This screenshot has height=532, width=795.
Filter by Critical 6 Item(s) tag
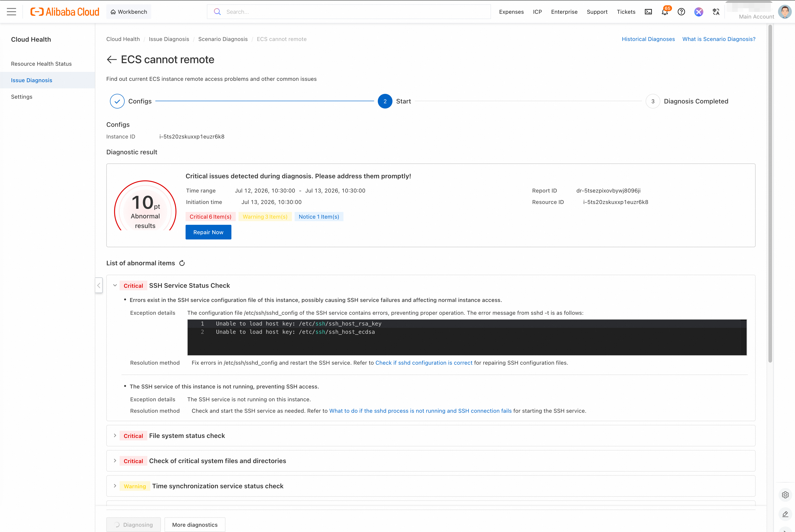tap(211, 217)
